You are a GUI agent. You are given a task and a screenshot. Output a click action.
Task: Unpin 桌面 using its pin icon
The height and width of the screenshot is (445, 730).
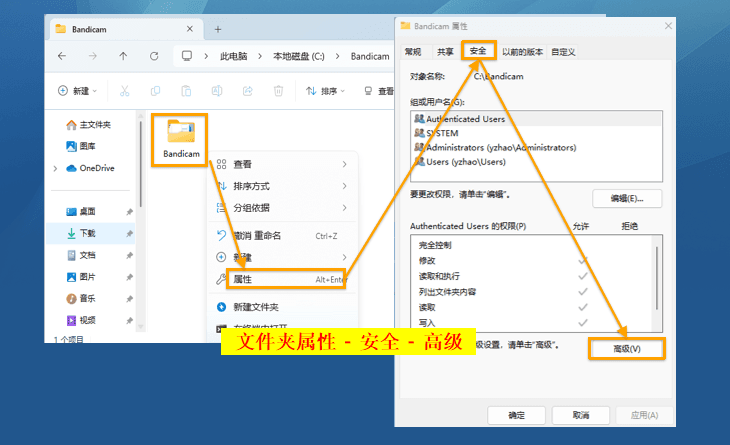pyautogui.click(x=129, y=212)
